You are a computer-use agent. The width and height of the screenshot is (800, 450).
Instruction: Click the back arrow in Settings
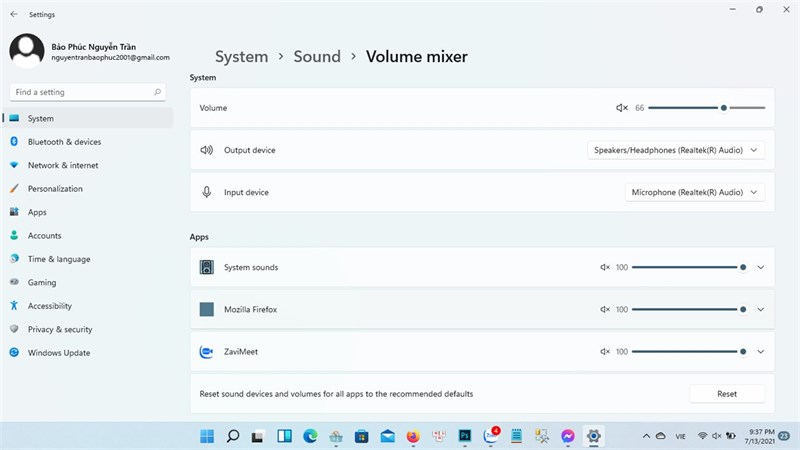click(x=13, y=15)
